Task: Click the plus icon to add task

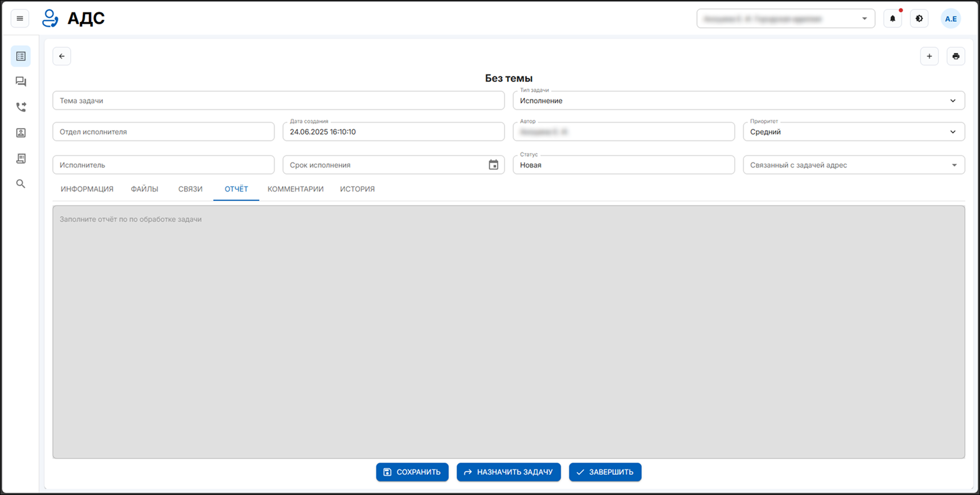Action: pyautogui.click(x=929, y=56)
